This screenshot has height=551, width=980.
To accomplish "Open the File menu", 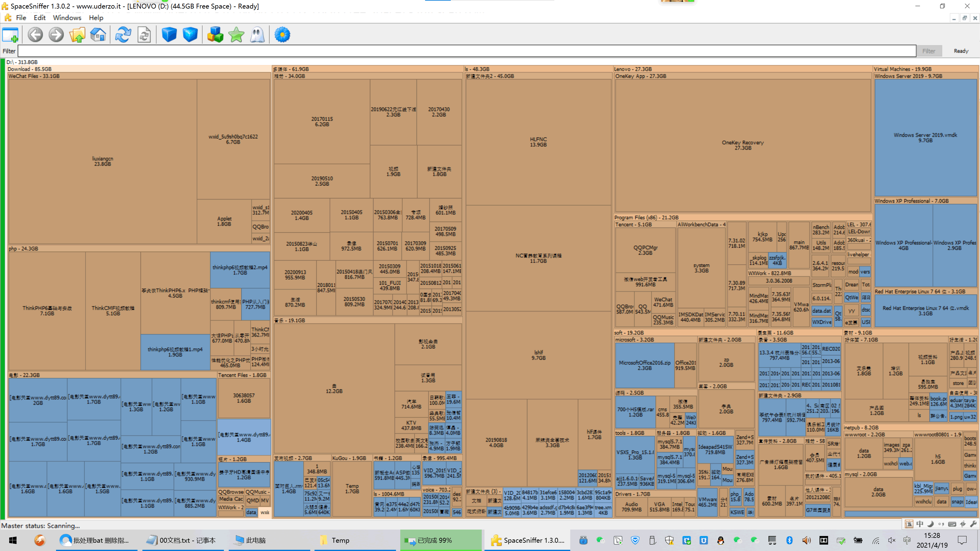I will tap(21, 17).
